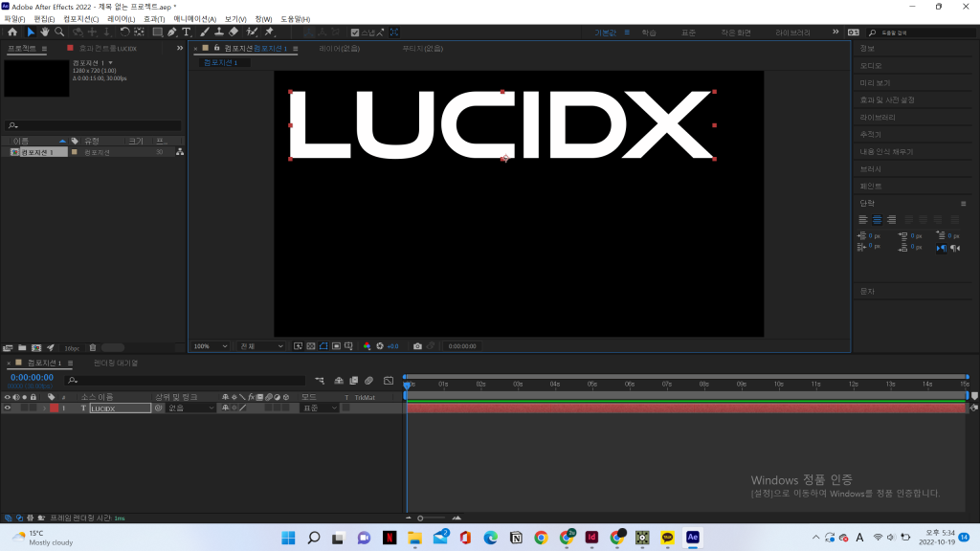
Task: Create new composition from Project panel footer
Action: click(x=36, y=348)
